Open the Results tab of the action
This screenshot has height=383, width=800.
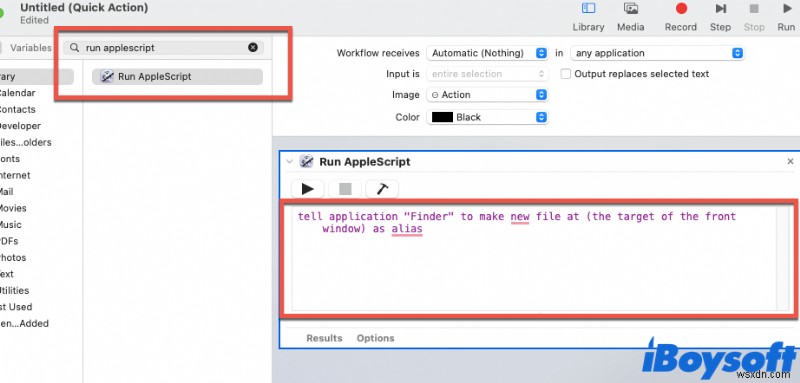point(324,338)
